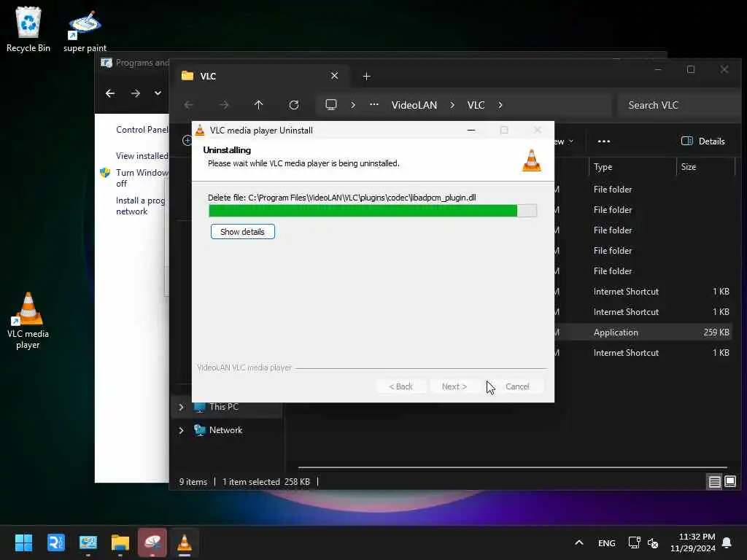Open Turn Windows features on or off
Screen dimensions: 747x560
pos(142,178)
